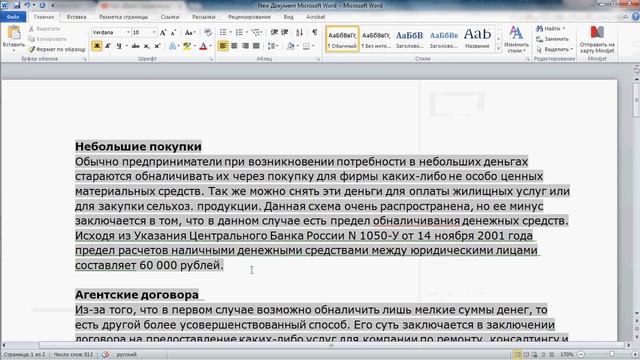This screenshot has height=360, width=640.
Task: Click Найти (Find) button
Action: 551,29
